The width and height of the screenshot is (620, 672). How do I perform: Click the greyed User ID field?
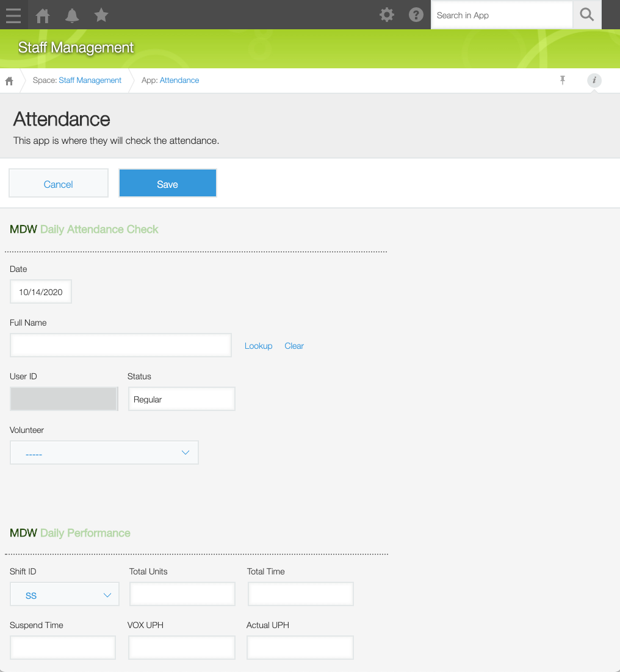point(64,399)
